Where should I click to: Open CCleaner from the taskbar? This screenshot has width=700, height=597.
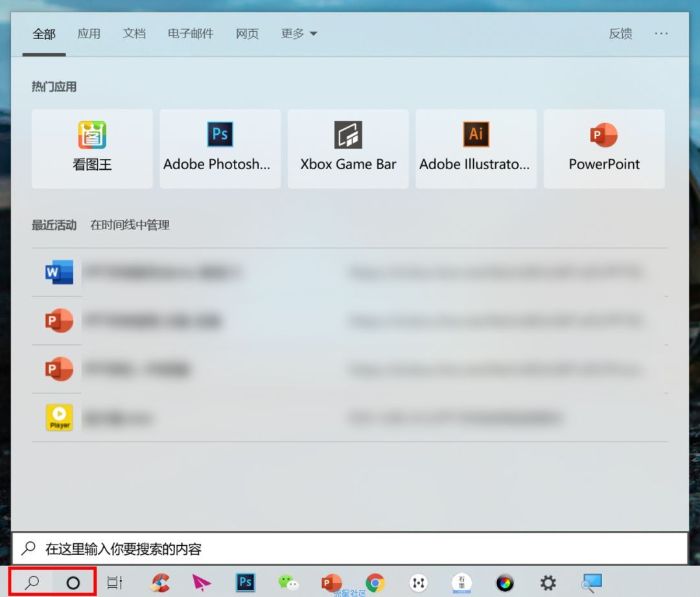(x=160, y=583)
